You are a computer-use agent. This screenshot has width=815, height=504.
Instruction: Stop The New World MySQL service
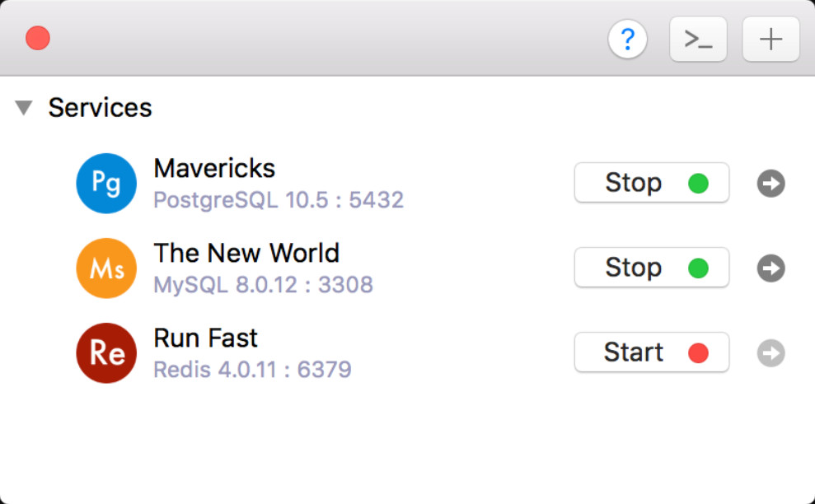[652, 267]
